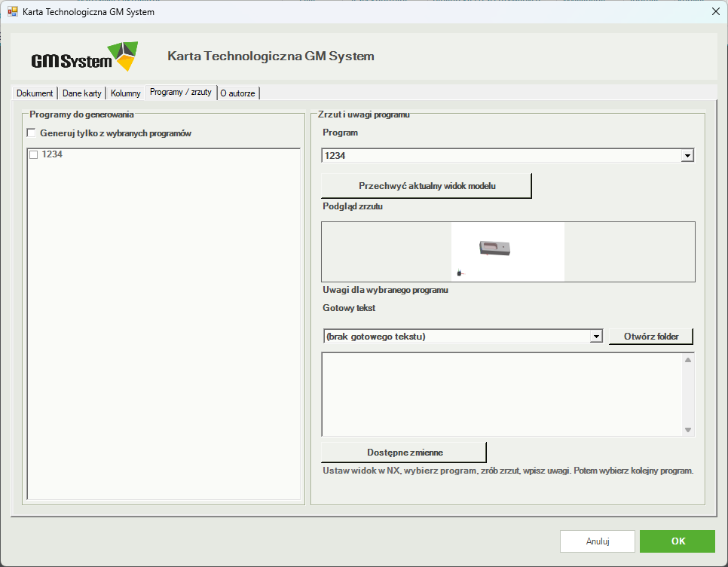Click inside the program notes text area
The width and height of the screenshot is (728, 567).
click(x=503, y=395)
